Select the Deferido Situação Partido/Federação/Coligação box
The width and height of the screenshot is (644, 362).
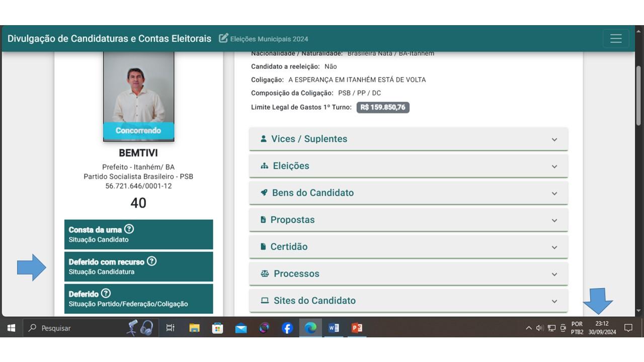[x=138, y=299]
